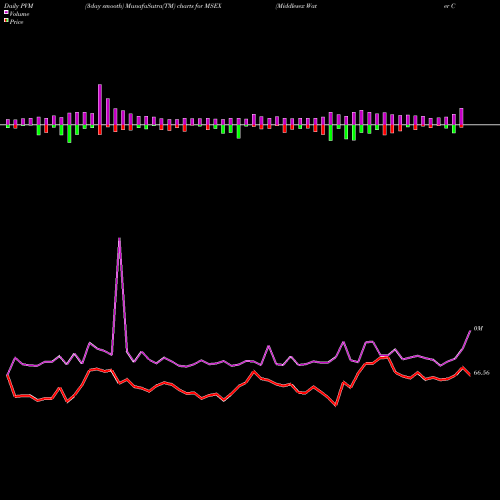The width and height of the screenshot is (500, 500).
Task: Click the last magenta bar at right end
Action: tap(461, 117)
